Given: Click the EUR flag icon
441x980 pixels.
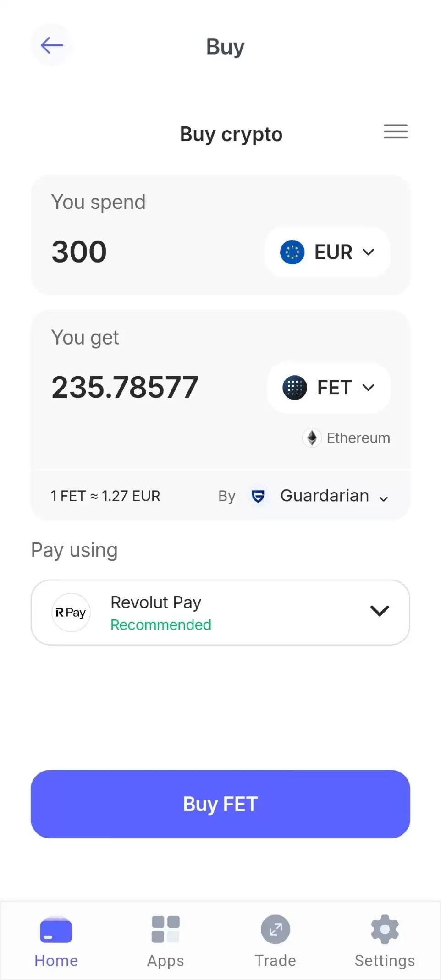Looking at the screenshot, I should 292,252.
